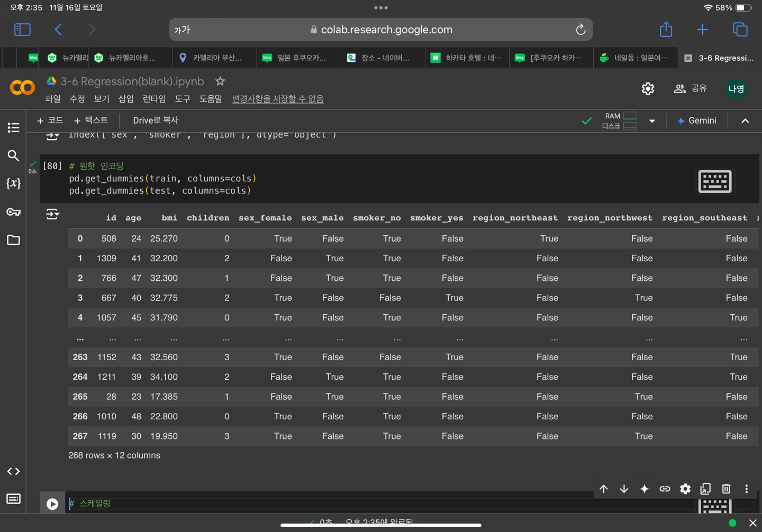Image resolution: width=762 pixels, height=532 pixels.
Task: Add a text cell with + 텍스트
Action: point(91,121)
